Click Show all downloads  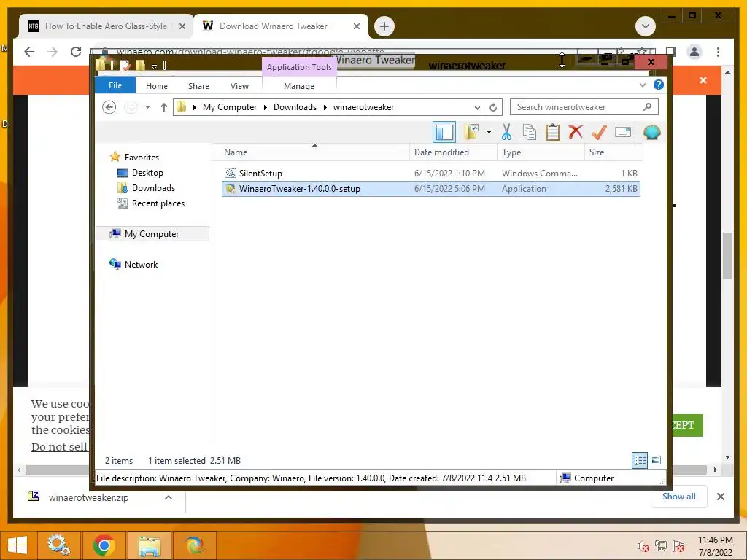(x=679, y=497)
